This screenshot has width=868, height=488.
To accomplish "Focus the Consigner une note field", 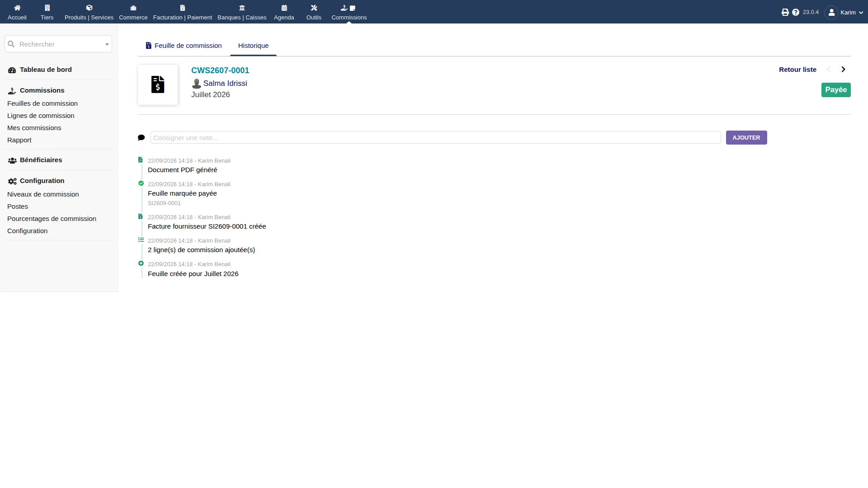I will pos(435,137).
